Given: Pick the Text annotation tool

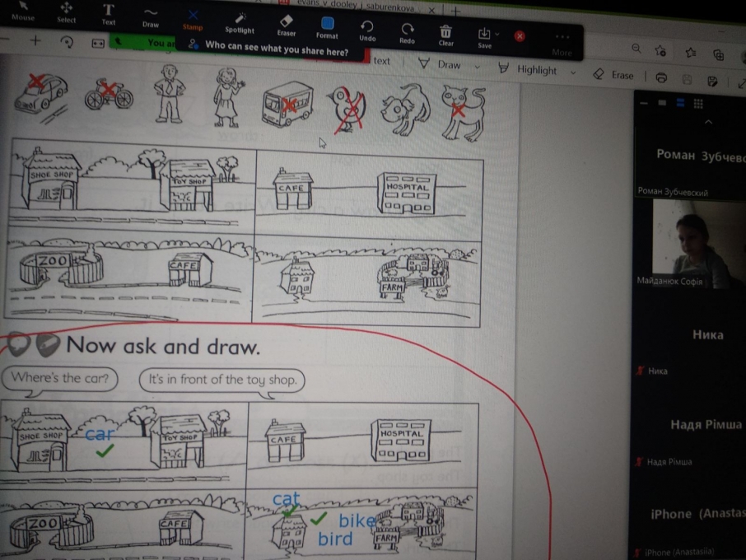Looking at the screenshot, I should coord(109,14).
